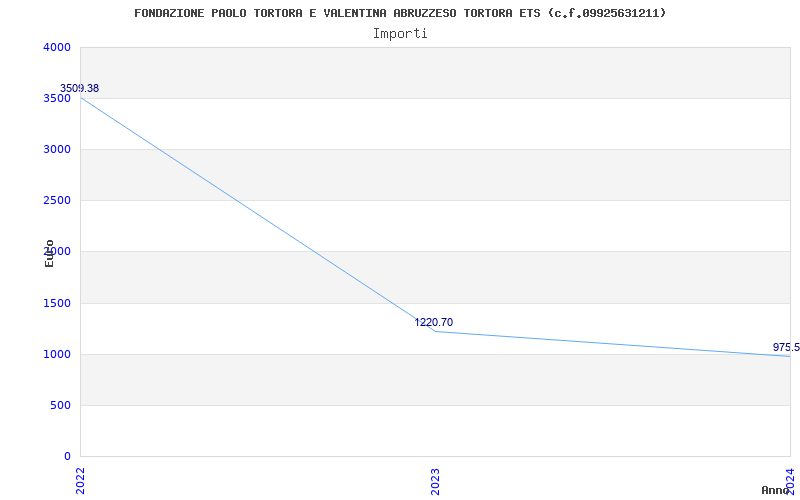Click the 2500 y-axis tick label
This screenshot has height=500, width=800.
tap(57, 201)
